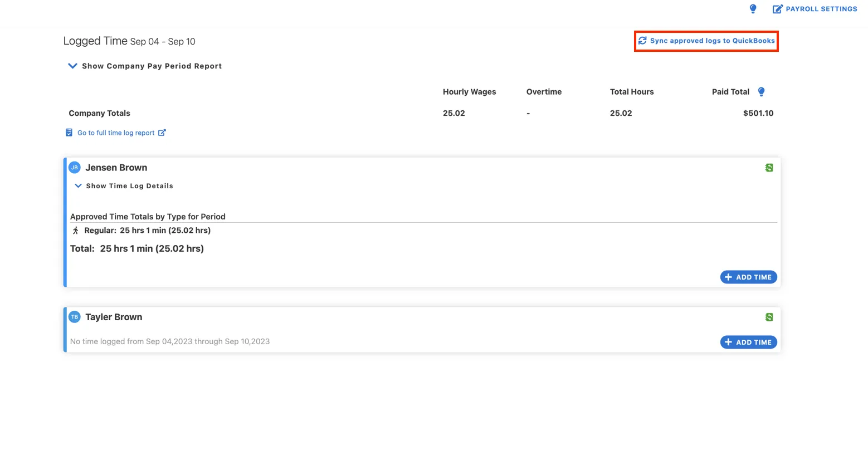Click the TB avatar circle
The width and height of the screenshot is (868, 455).
click(x=75, y=317)
